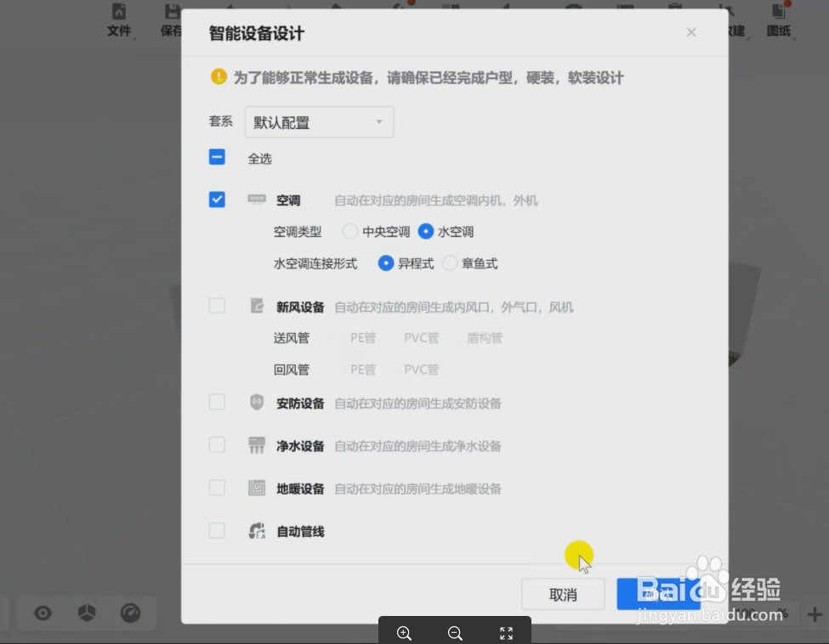Viewport: 829px width, 644px height.
Task: Choose 章鱼式 connection type
Action: coord(450,263)
